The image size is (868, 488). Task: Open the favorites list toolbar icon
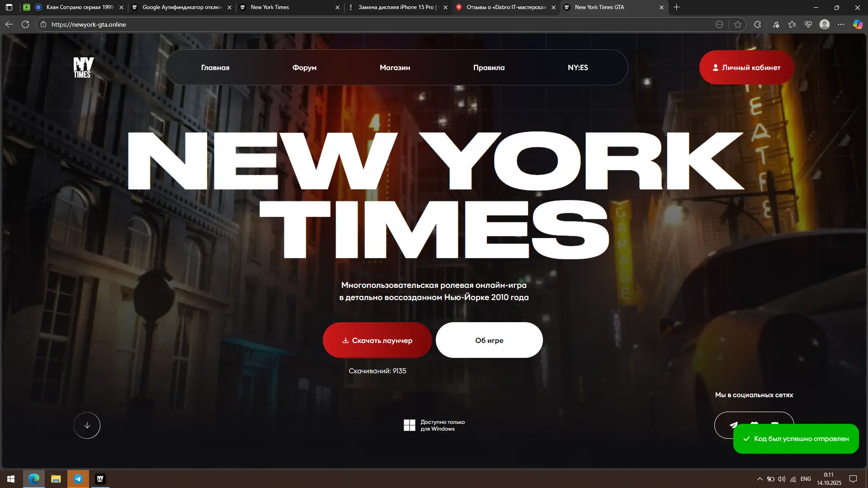click(792, 24)
